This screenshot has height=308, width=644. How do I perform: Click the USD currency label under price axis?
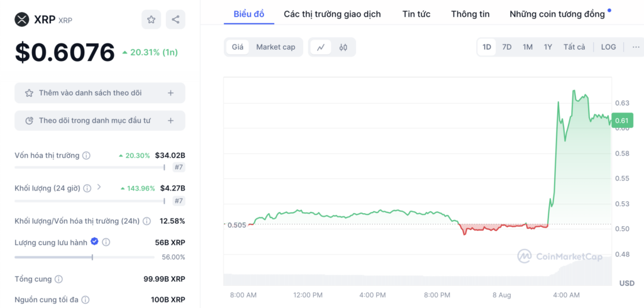(627, 283)
